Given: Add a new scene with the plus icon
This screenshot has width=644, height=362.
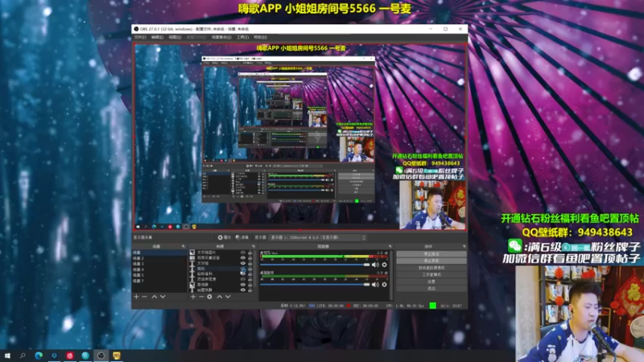Looking at the screenshot, I should pyautogui.click(x=136, y=297).
